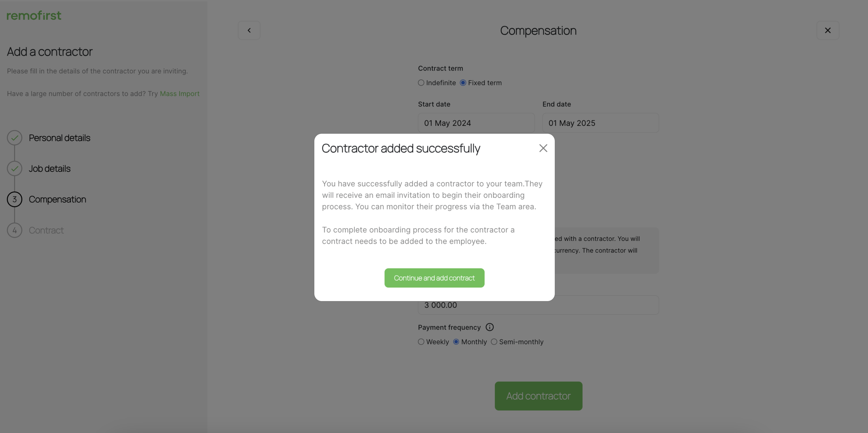The height and width of the screenshot is (433, 868).
Task: Click the Payment frequency info icon
Action: tap(490, 327)
